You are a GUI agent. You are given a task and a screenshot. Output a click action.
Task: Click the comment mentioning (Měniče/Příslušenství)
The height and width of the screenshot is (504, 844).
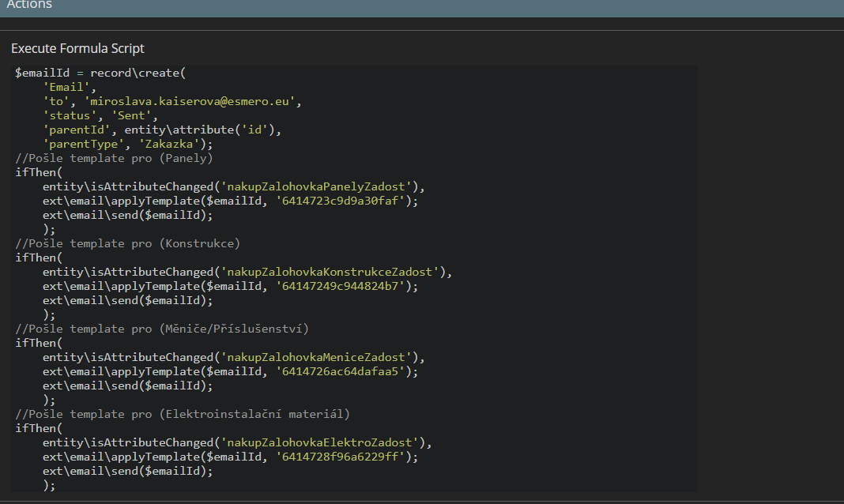tap(162, 329)
